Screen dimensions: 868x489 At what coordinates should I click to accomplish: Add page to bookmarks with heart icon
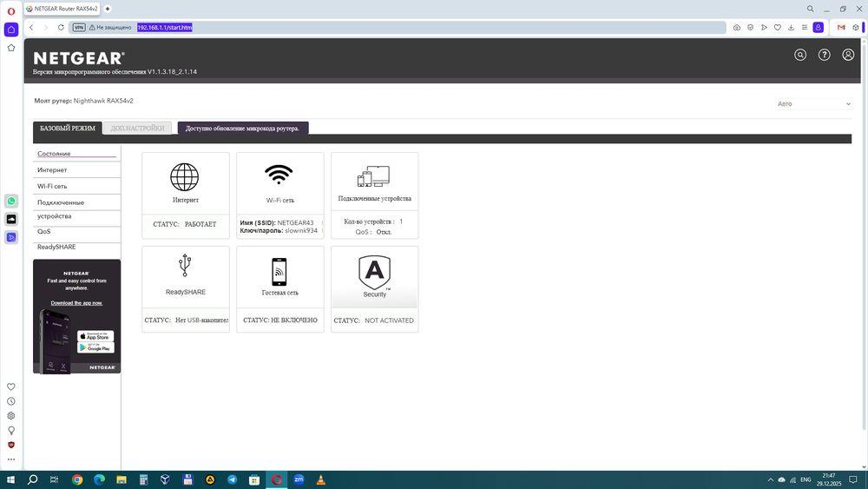point(777,27)
